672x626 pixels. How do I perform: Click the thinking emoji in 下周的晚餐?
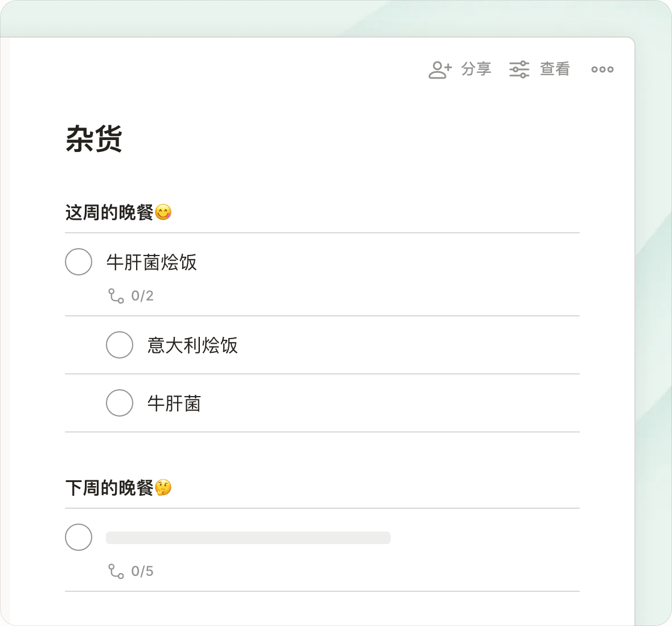[163, 488]
